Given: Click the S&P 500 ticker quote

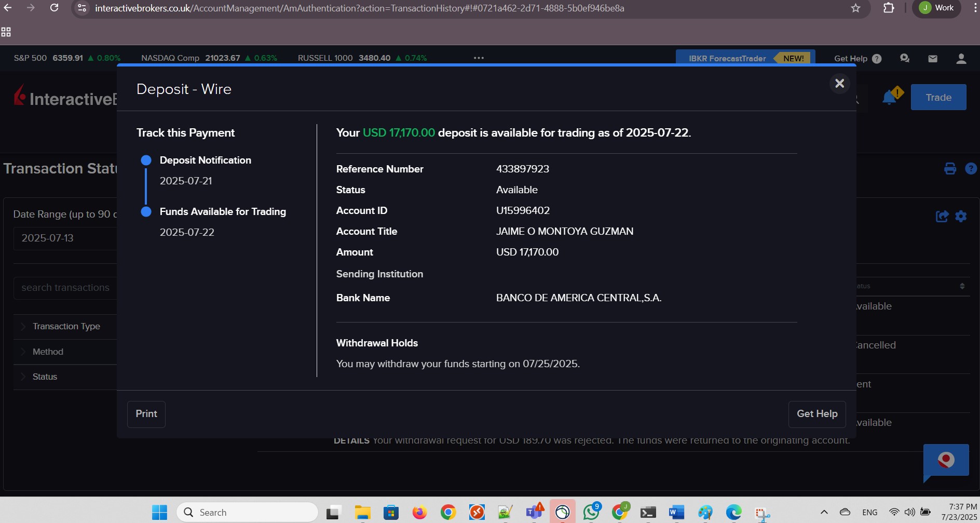Looking at the screenshot, I should pos(67,58).
